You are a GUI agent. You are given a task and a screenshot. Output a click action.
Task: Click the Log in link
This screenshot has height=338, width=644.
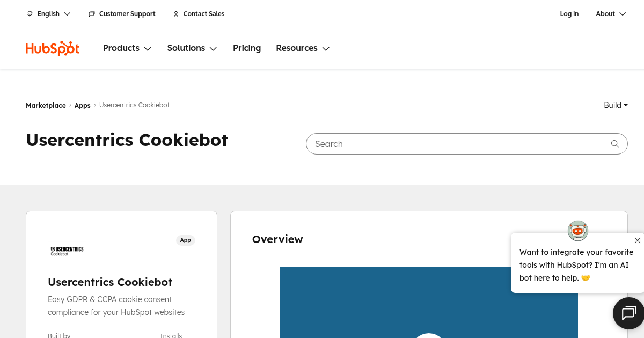coord(569,14)
